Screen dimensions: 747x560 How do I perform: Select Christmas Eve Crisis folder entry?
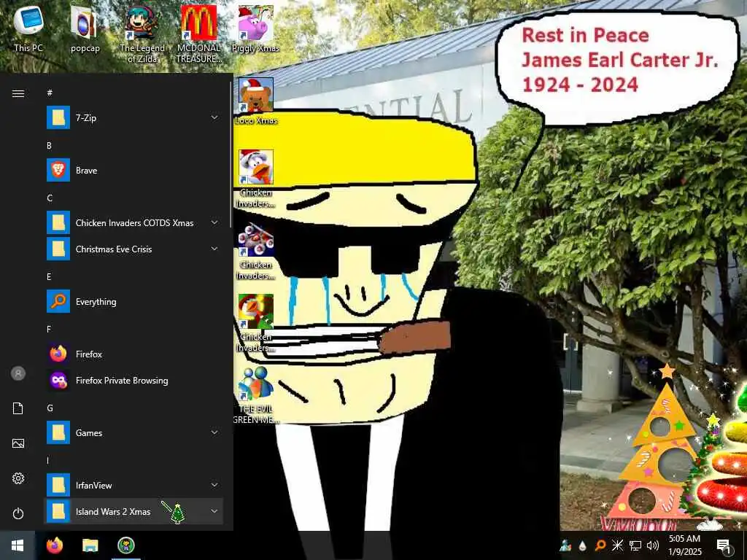(133, 249)
